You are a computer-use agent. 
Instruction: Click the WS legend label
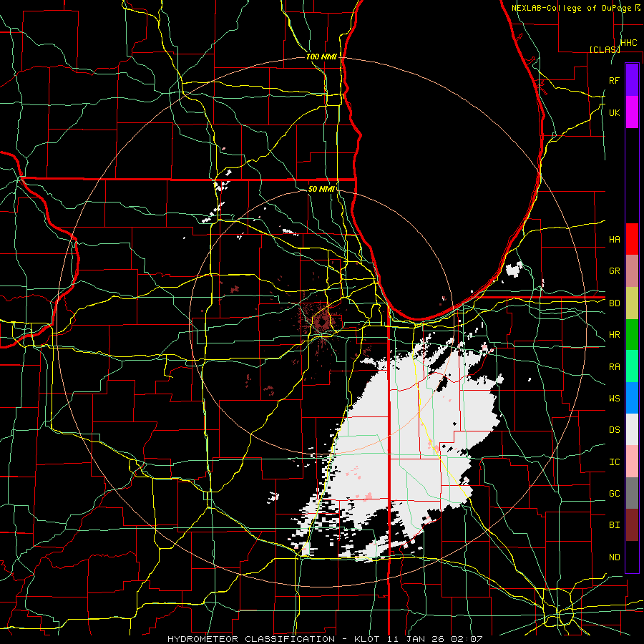(x=614, y=399)
